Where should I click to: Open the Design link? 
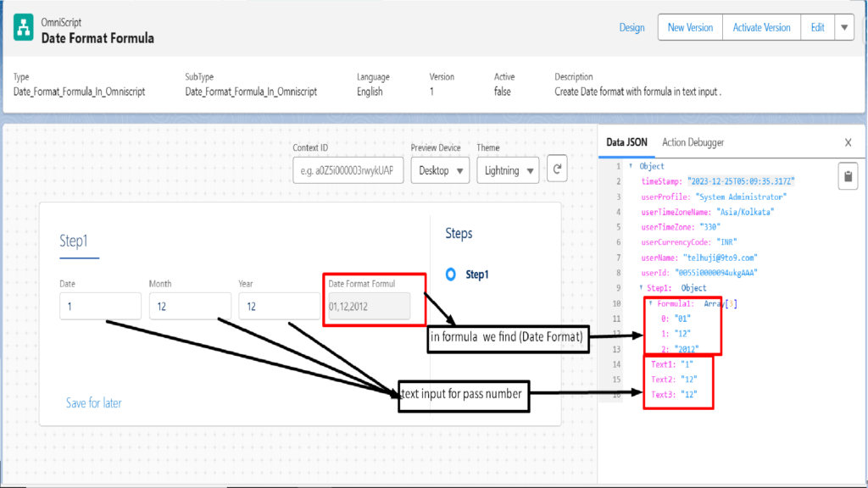pos(632,28)
